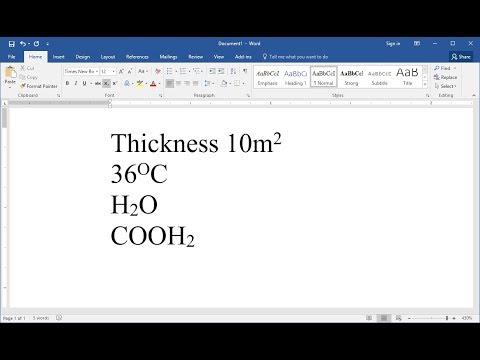Screen dimensions: 480x360
Task: Toggle superscript formatting
Action: click(x=115, y=83)
